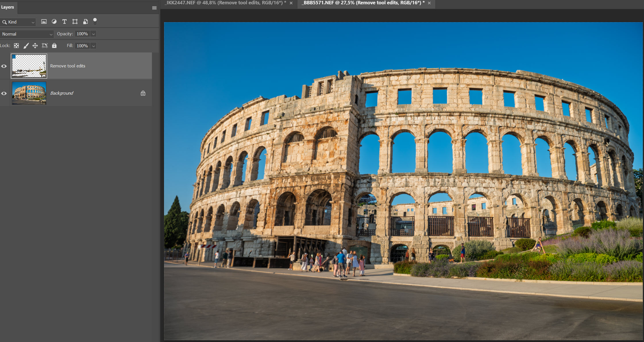Filter layers by smart object icon

pyautogui.click(x=85, y=22)
